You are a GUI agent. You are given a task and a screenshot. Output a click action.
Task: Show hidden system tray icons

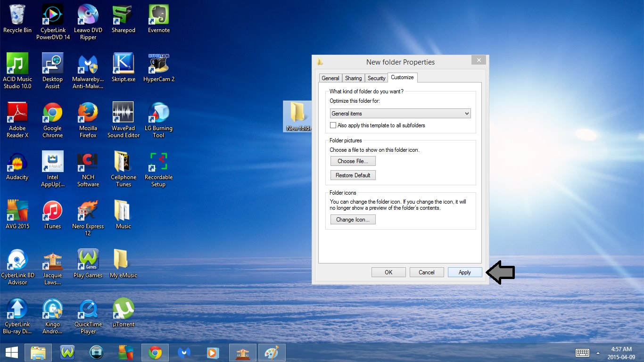(598, 353)
